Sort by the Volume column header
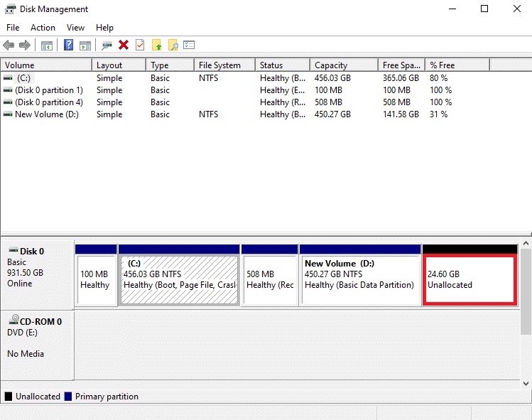This screenshot has height=420, width=532. [x=46, y=65]
